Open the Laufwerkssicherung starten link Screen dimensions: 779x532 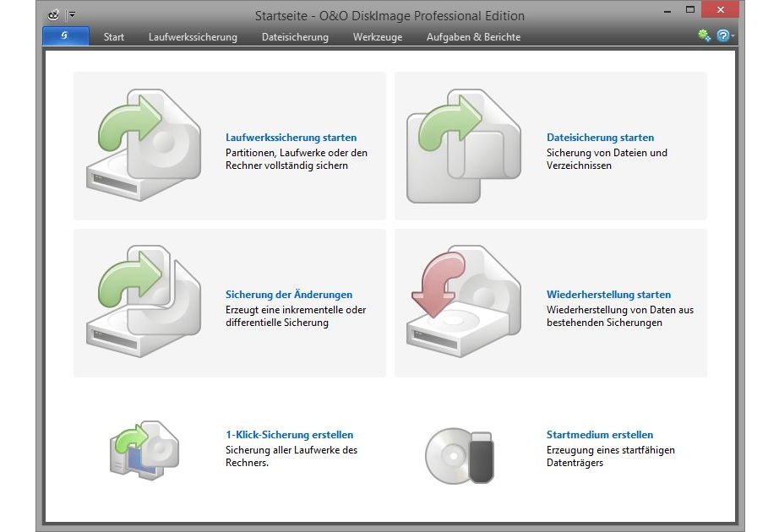click(291, 138)
